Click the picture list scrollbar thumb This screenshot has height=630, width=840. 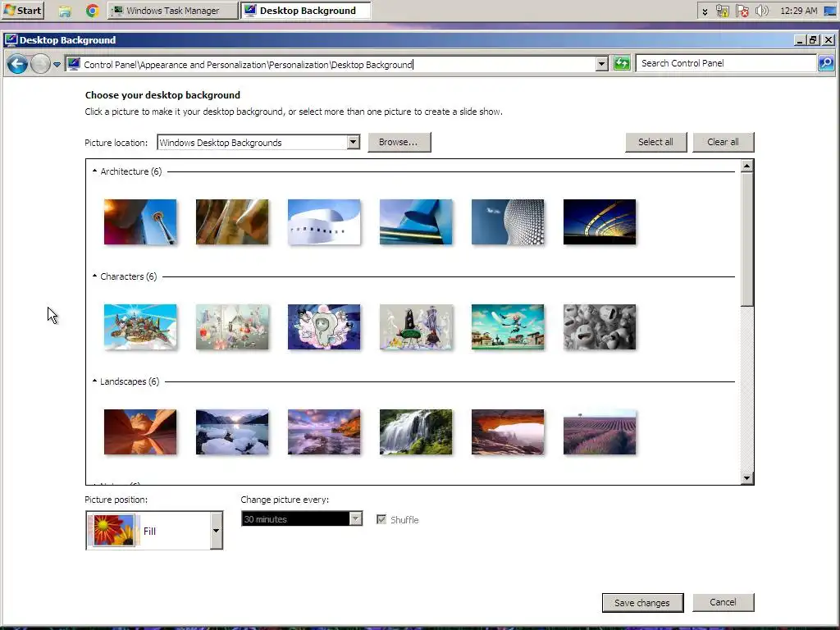click(x=746, y=240)
